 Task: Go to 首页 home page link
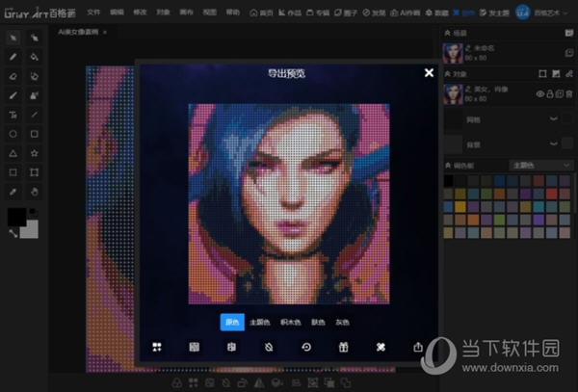[x=261, y=13]
